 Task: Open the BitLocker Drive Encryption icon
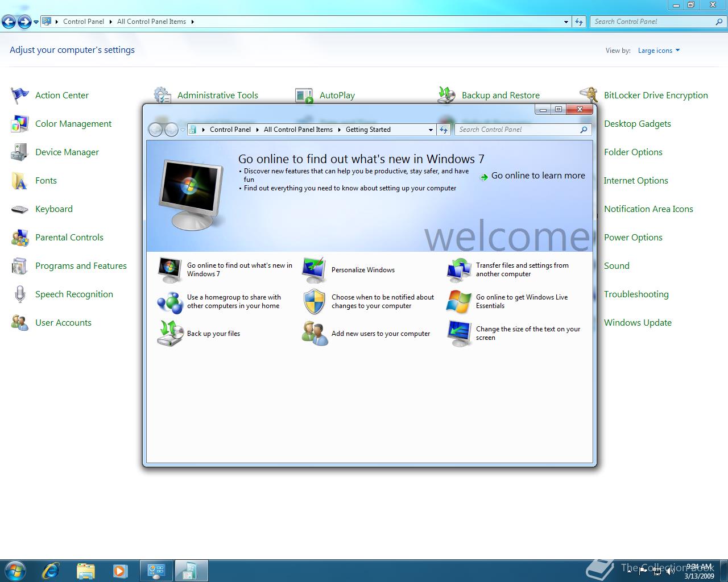[589, 95]
